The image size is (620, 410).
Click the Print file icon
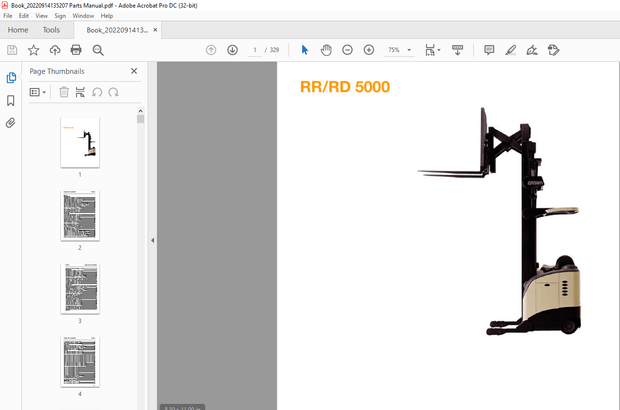(76, 50)
